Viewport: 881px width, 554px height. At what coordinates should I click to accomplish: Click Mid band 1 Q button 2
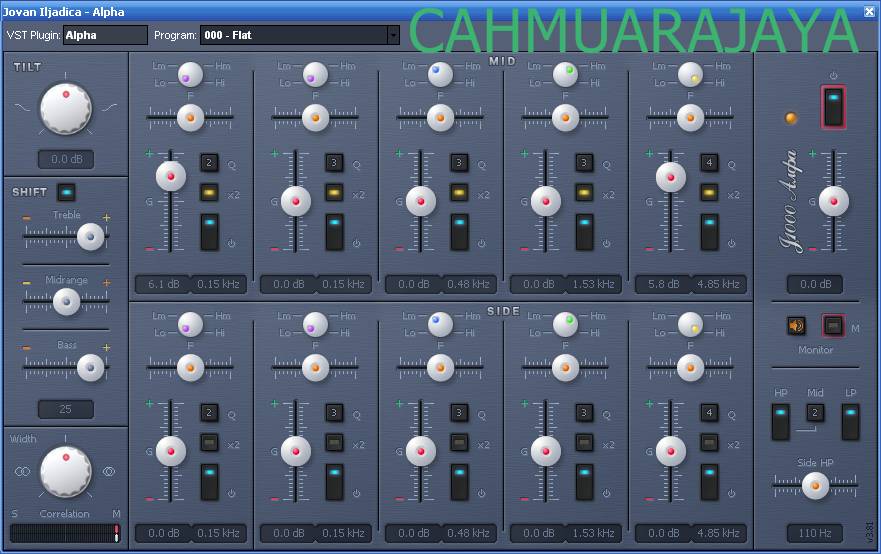click(x=209, y=163)
